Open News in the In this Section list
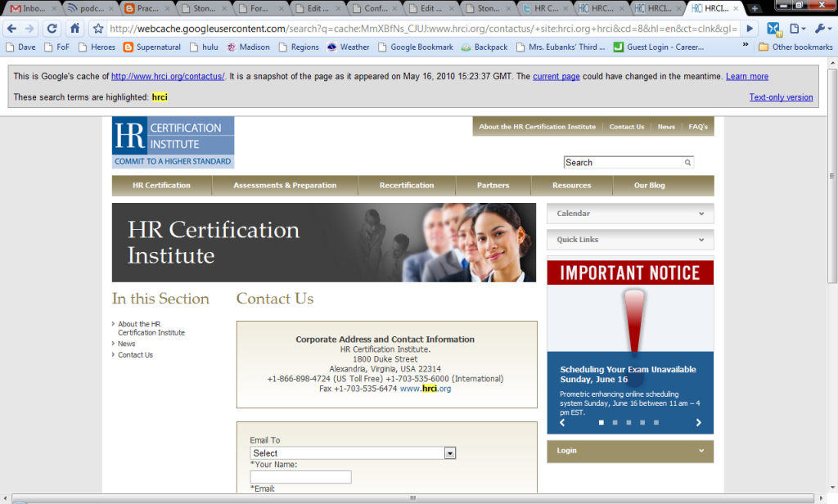The image size is (838, 504). click(x=127, y=344)
